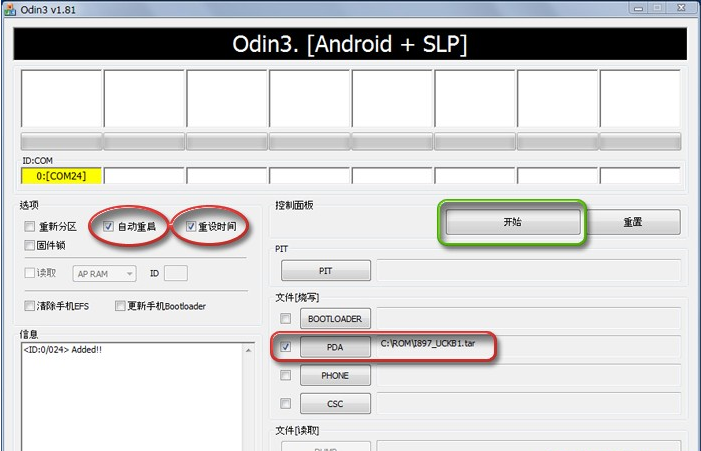Select the yellow 0:[COM24] port slot
The height and width of the screenshot is (451, 701).
(x=61, y=176)
